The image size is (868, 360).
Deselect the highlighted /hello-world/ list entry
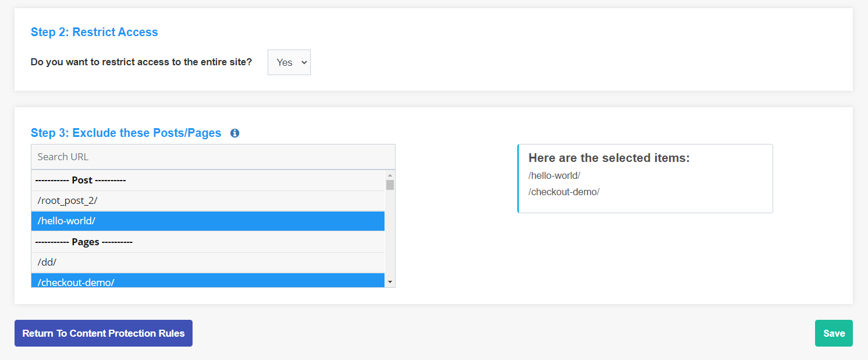pos(208,221)
